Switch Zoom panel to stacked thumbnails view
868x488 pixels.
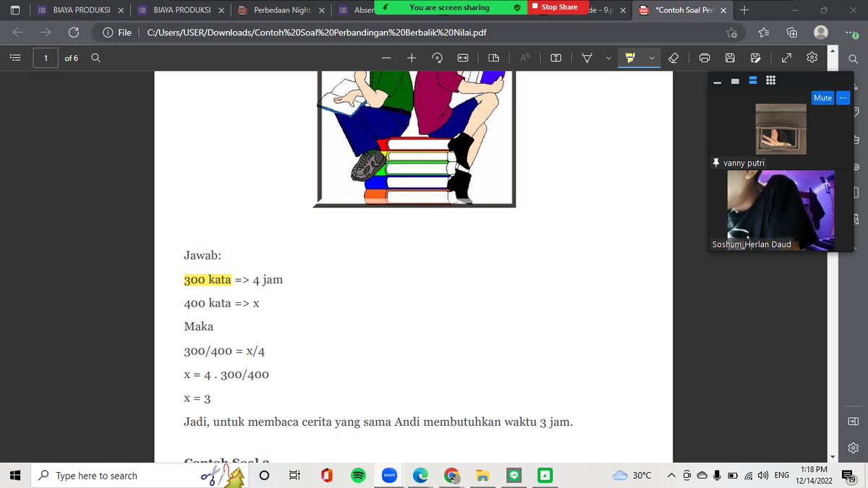[x=752, y=80]
